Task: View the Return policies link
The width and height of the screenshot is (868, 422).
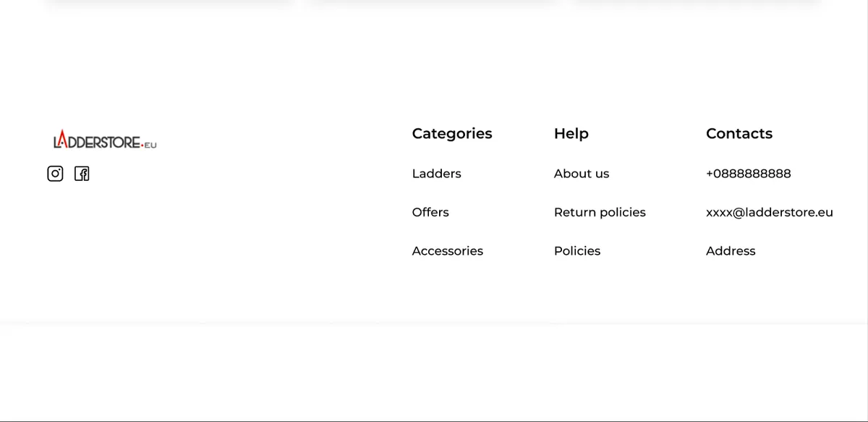Action: tap(600, 212)
